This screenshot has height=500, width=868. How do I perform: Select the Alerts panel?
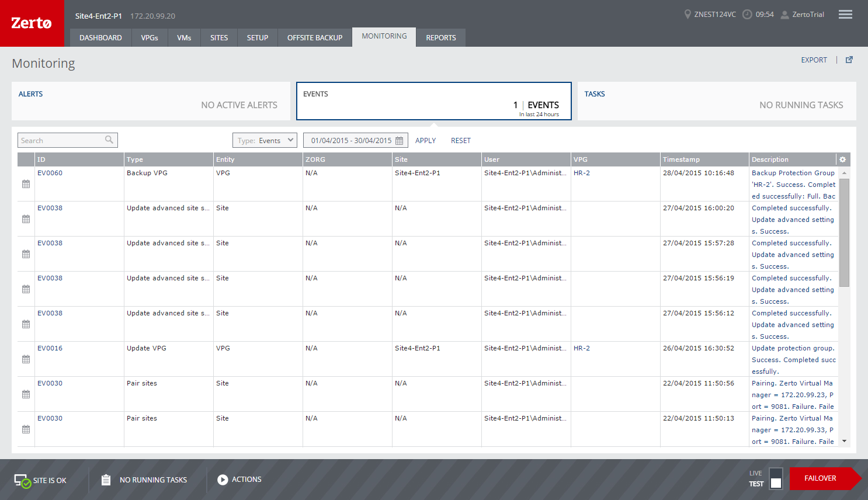(151, 101)
